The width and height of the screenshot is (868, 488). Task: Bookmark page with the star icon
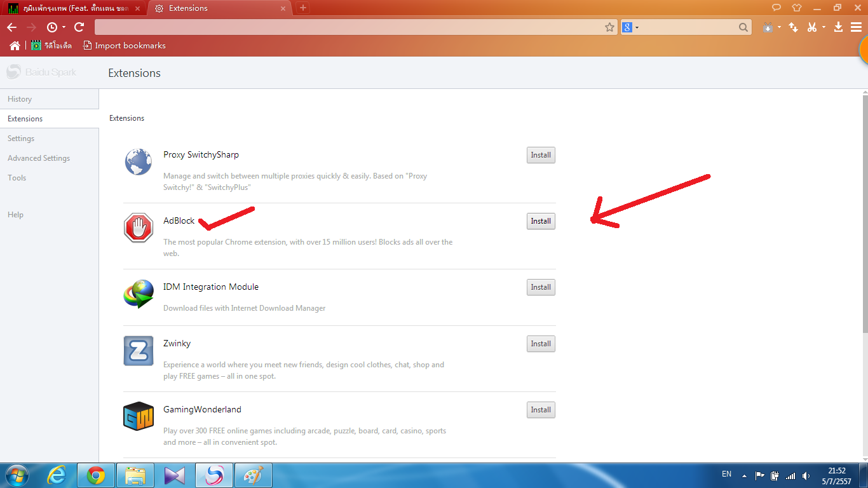pos(609,27)
